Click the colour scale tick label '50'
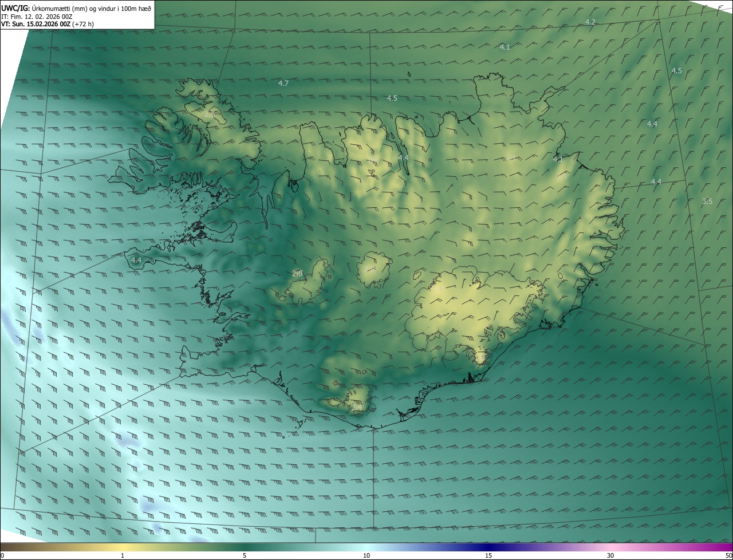This screenshot has height=560, width=733. 728,556
